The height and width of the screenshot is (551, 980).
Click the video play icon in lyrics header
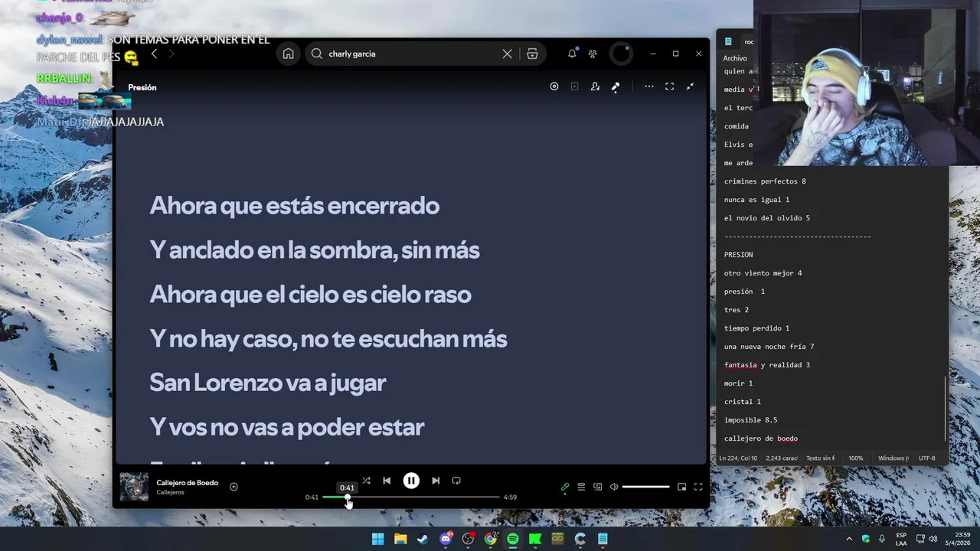pos(574,86)
